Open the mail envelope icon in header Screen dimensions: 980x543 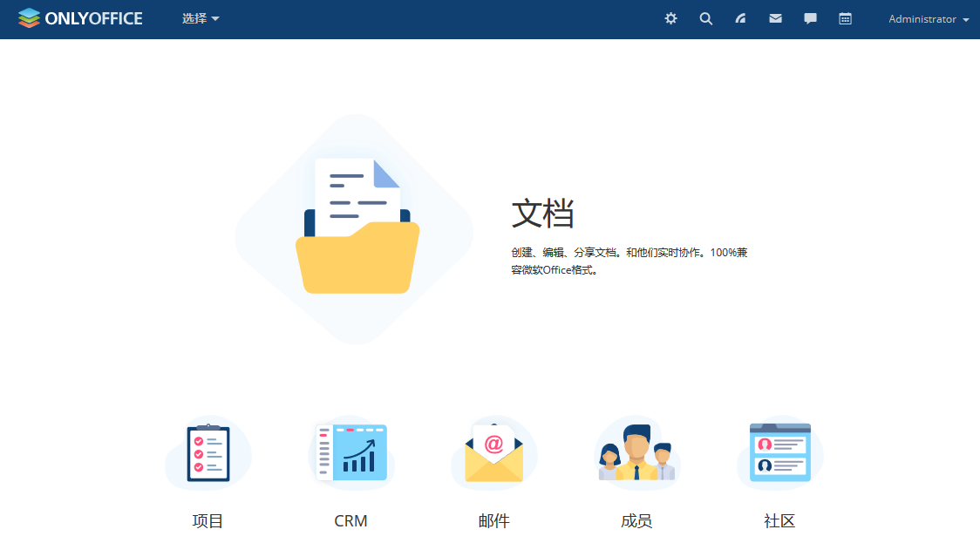pyautogui.click(x=775, y=18)
